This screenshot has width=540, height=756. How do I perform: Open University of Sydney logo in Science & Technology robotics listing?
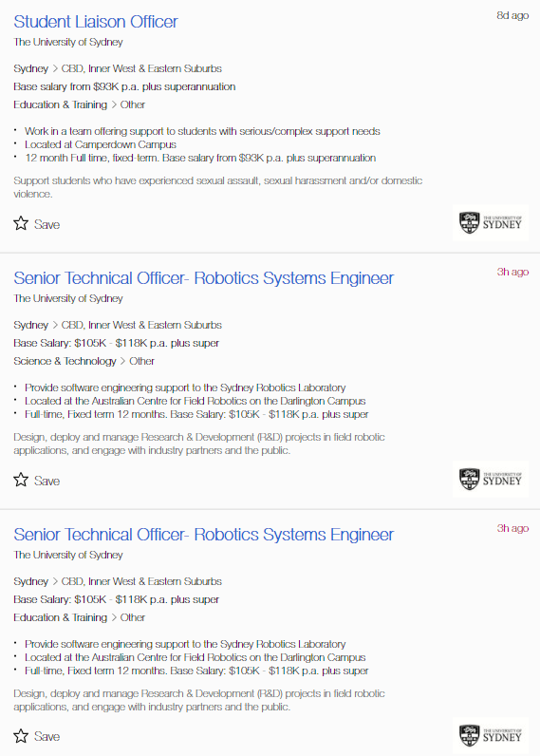(491, 480)
